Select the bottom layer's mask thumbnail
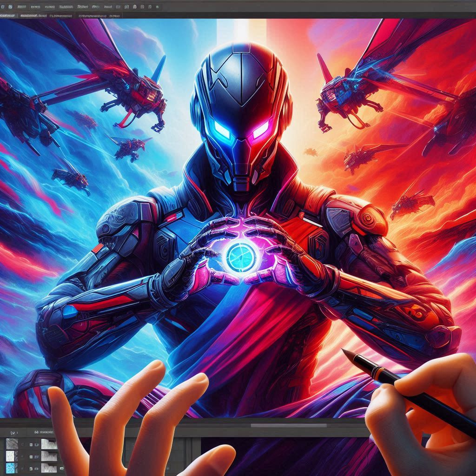The height and width of the screenshot is (476, 476). 49,468
